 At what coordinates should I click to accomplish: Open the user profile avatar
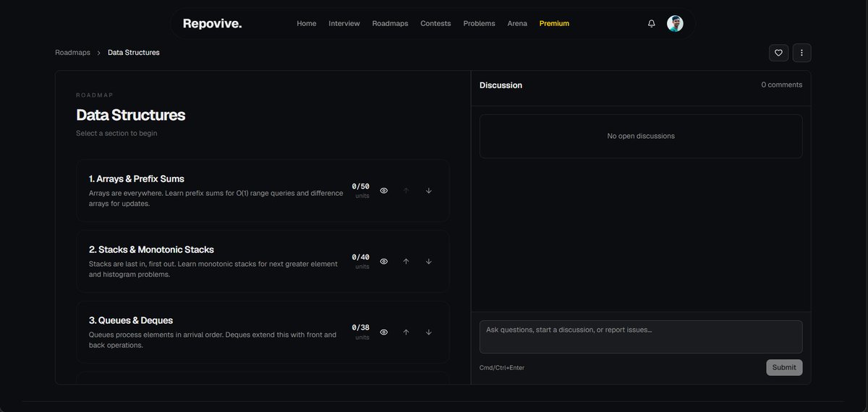pos(675,23)
